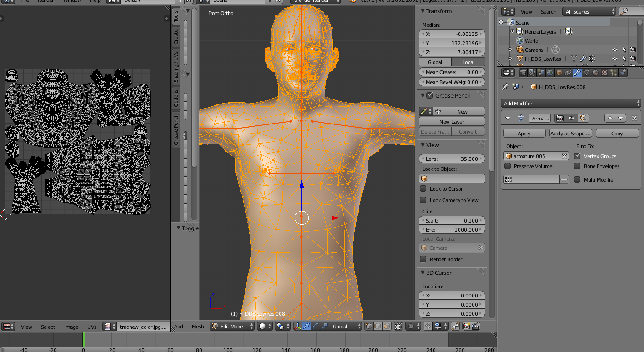Screen dimensions: 644x352
Task: Enable Lock to Cursor checkbox
Action: [x=423, y=188]
